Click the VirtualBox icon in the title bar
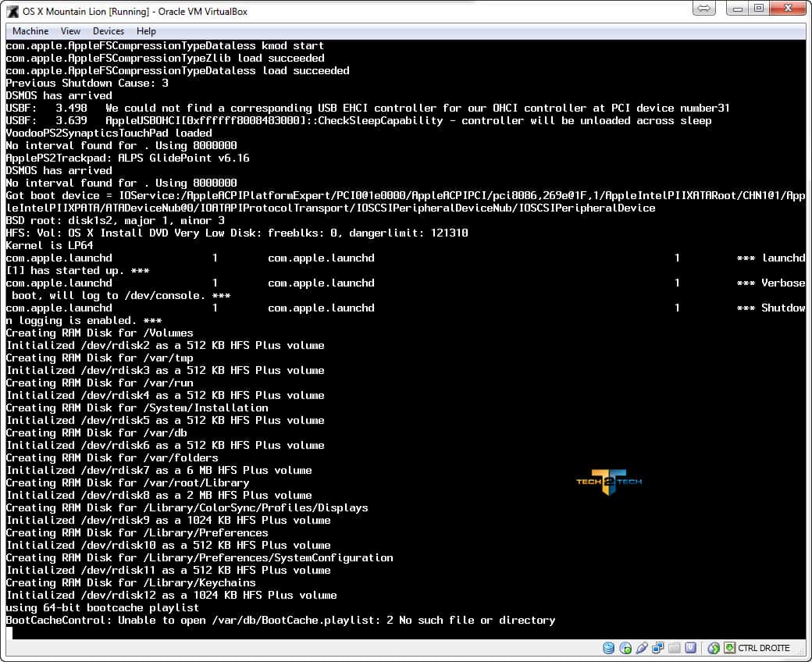Screen dimensions: 812x662 (12, 12)
